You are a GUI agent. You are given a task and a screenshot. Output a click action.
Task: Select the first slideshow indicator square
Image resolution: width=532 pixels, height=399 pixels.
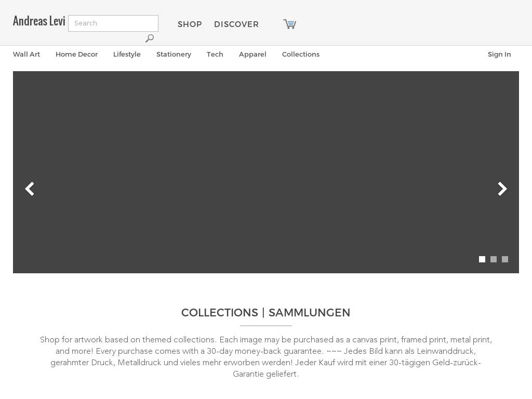482,259
